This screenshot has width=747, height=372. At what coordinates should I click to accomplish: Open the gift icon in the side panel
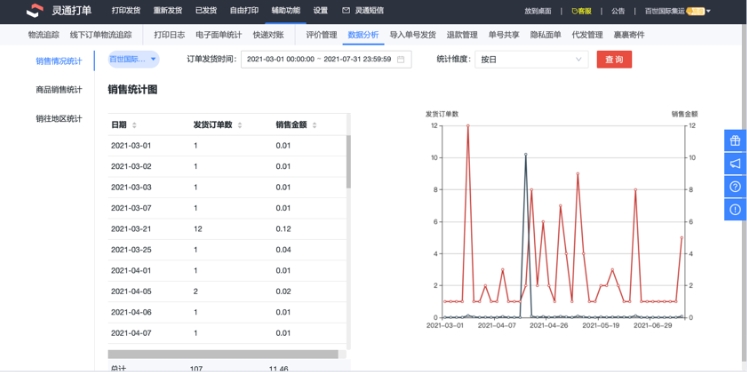tap(735, 141)
